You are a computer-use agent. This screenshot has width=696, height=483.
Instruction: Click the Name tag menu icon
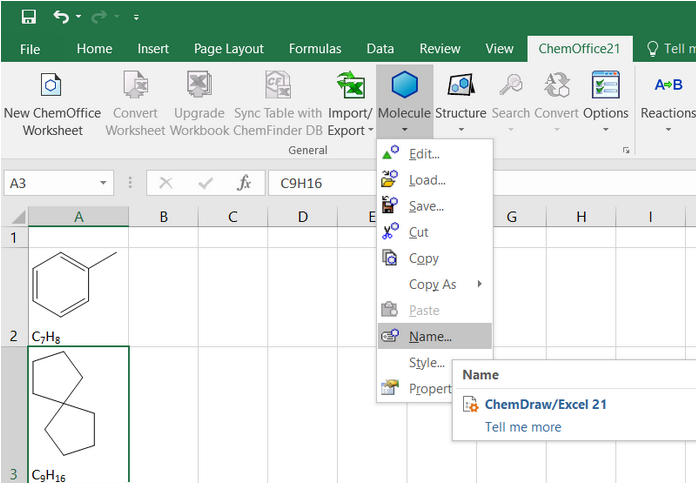(389, 336)
